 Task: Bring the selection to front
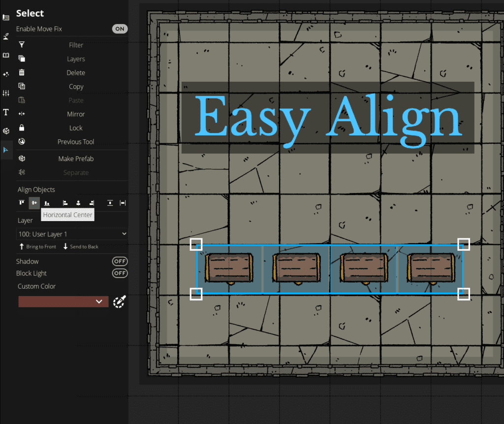tap(37, 247)
